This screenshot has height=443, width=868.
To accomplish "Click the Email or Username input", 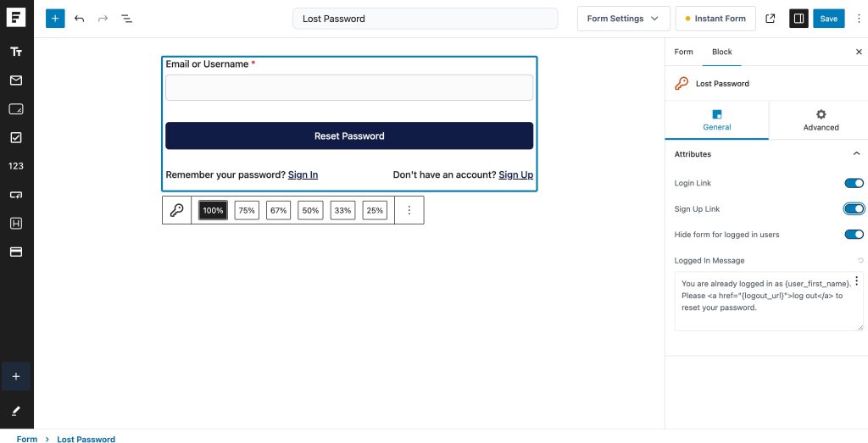I will tap(349, 88).
